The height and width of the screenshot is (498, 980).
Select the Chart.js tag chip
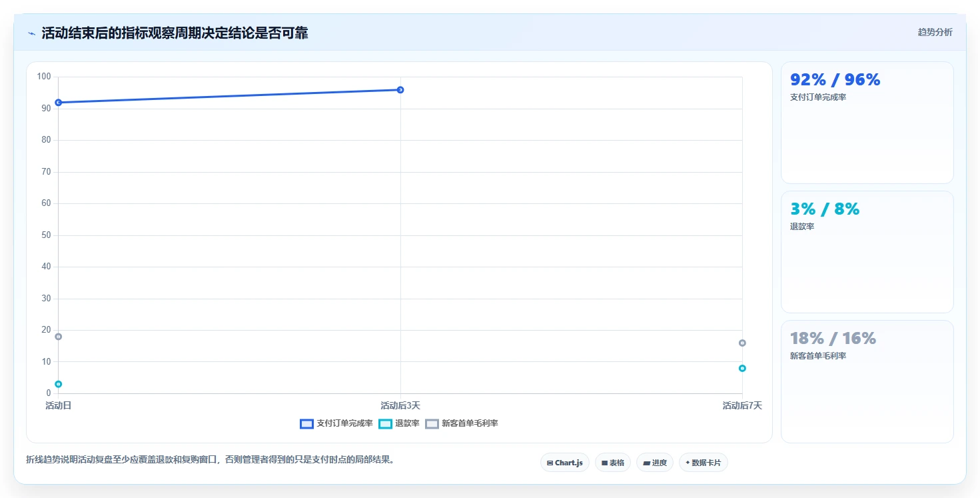[565, 463]
